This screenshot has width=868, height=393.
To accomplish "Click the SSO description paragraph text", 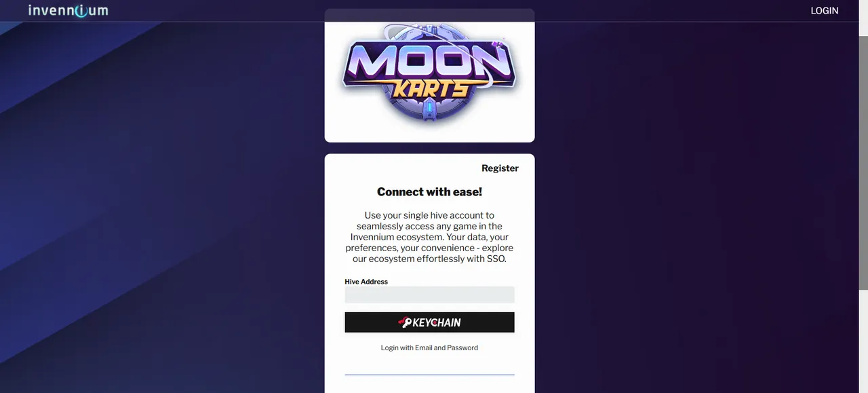I will tap(429, 236).
